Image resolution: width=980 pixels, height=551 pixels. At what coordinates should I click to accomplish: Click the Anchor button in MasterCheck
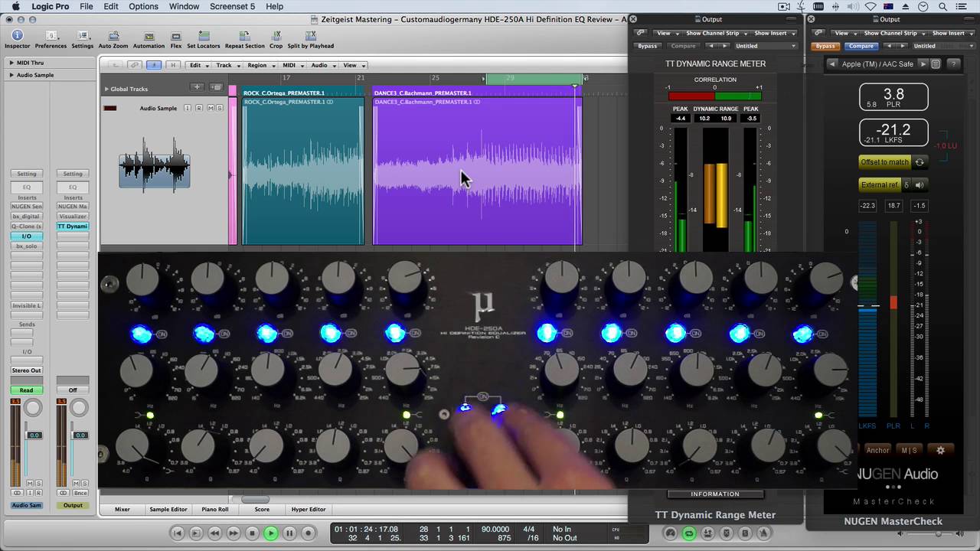coord(877,450)
